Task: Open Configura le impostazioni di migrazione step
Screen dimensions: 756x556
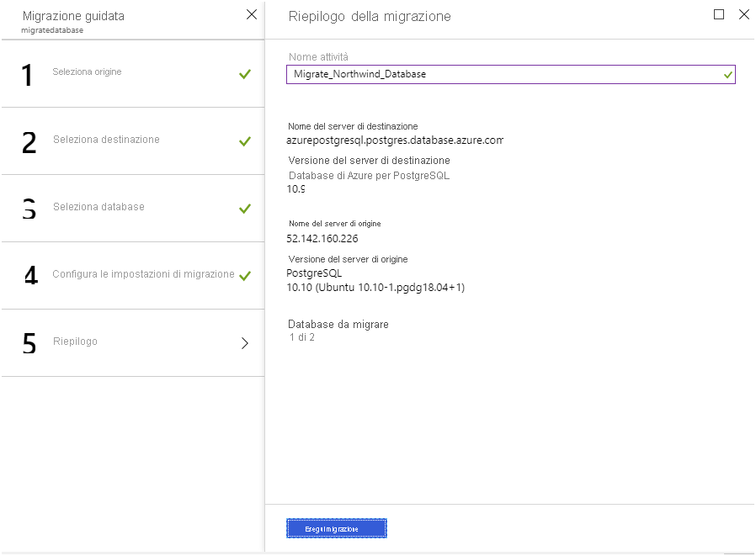Action: click(133, 276)
